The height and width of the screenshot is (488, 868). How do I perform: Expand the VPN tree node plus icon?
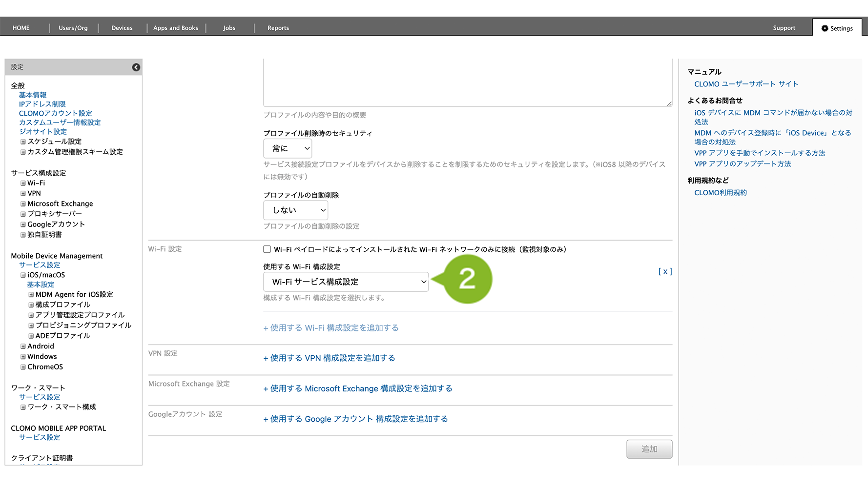tap(23, 194)
